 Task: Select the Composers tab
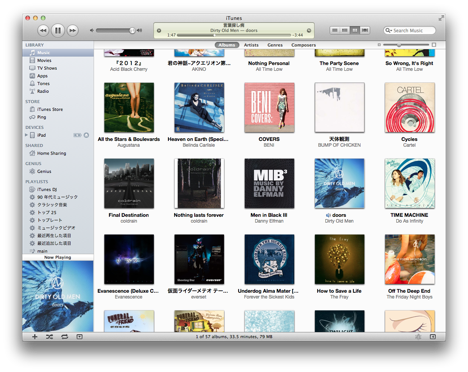tap(303, 45)
